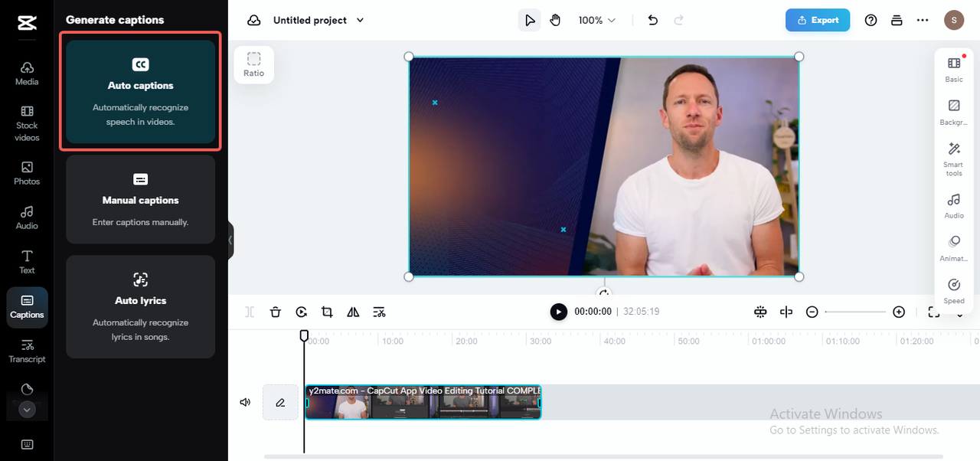The height and width of the screenshot is (461, 980).
Task: Open the Speed panel
Action: (x=953, y=291)
